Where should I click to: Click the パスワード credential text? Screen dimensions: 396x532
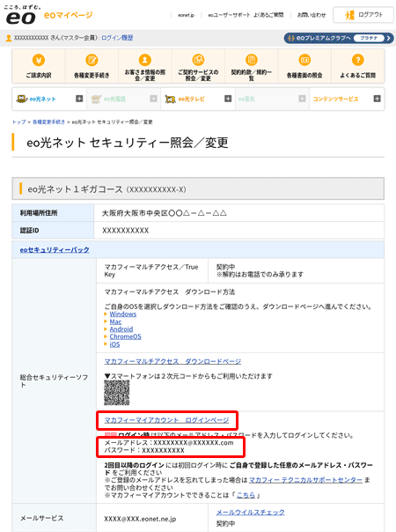(144, 451)
